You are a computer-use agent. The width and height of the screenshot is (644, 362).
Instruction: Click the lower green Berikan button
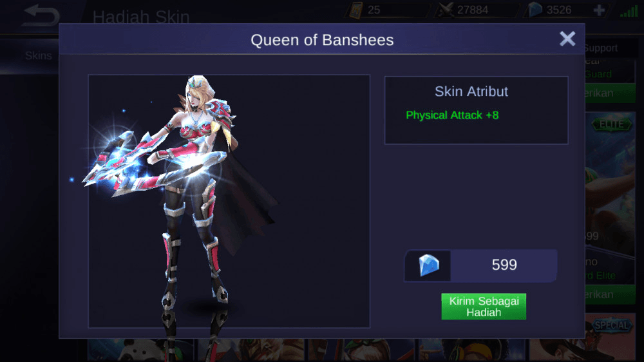610,294
